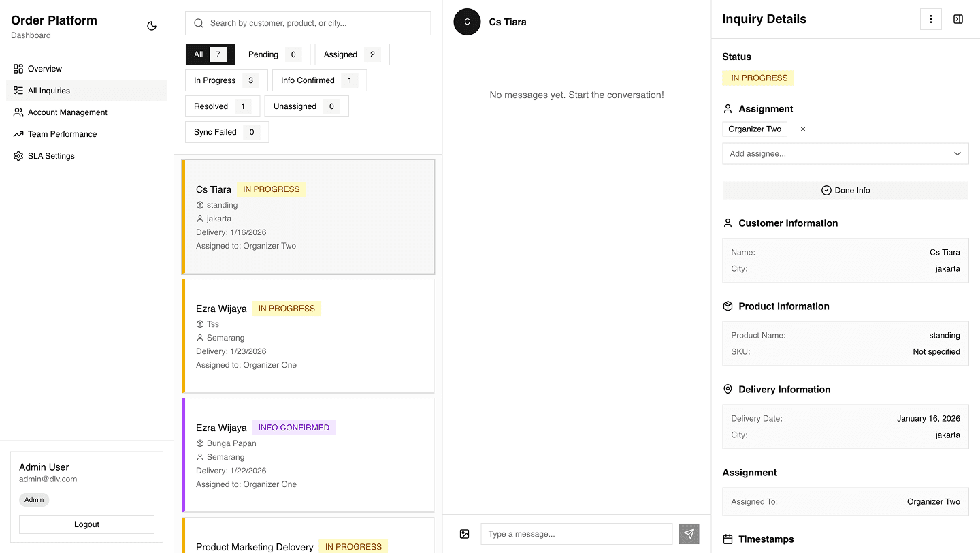Screen dimensions: 980x553
Task: Select the Info Confirmed filter chip
Action: [319, 80]
